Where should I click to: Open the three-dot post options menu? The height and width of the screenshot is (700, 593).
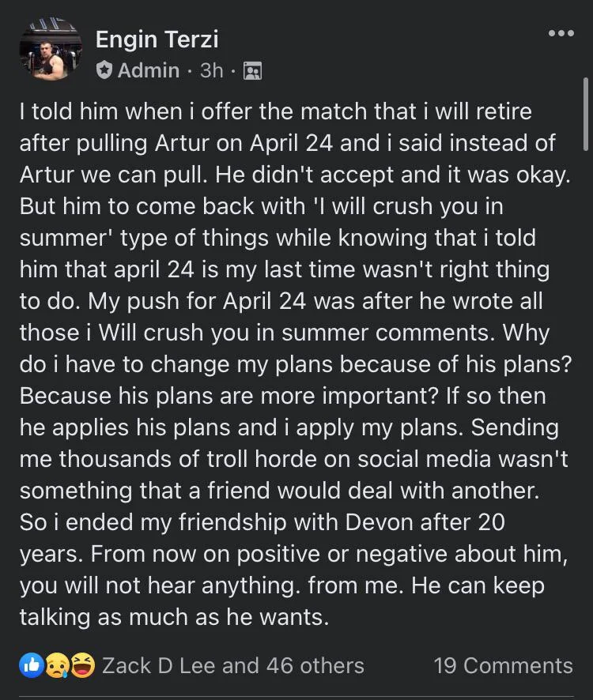tap(561, 33)
